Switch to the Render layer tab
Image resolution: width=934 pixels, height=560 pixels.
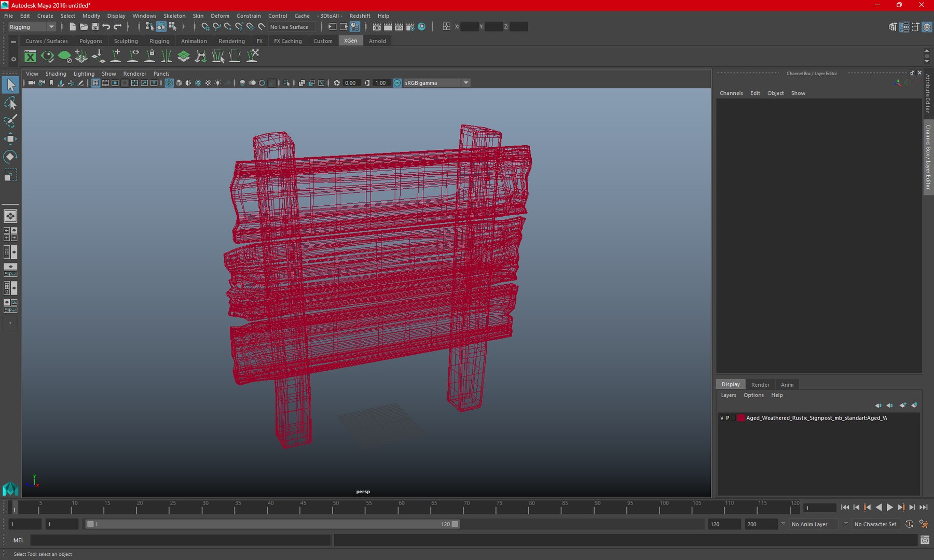tap(760, 385)
